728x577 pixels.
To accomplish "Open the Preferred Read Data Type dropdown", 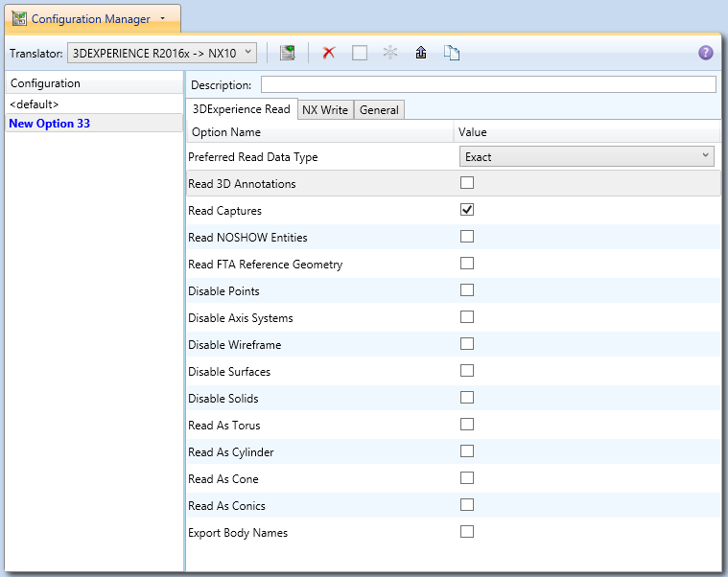I will coord(586,157).
